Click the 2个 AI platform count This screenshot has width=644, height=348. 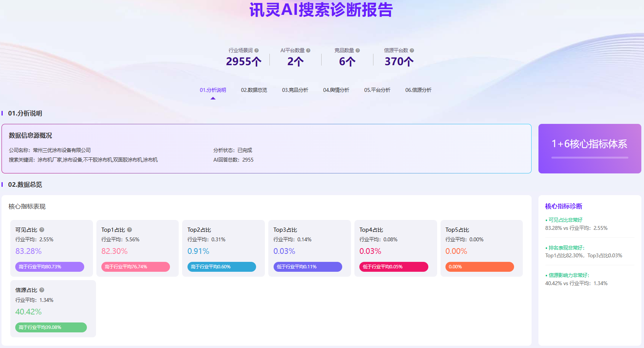[x=296, y=61]
